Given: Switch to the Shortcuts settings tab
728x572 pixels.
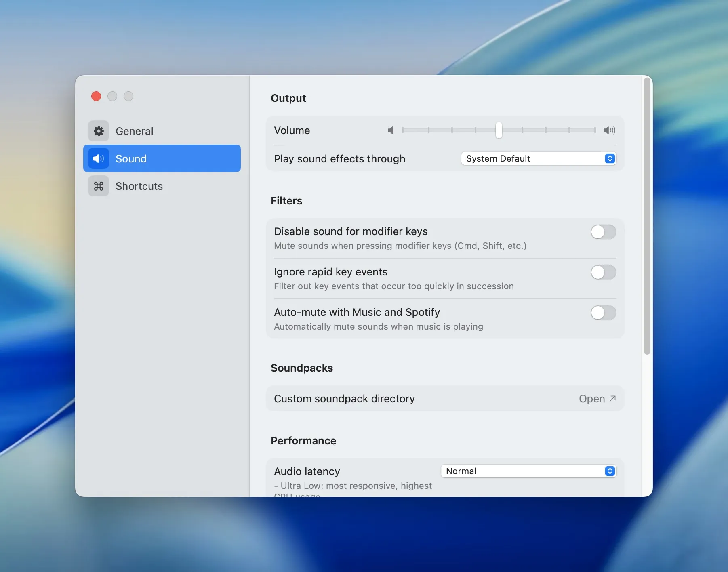Looking at the screenshot, I should [139, 186].
